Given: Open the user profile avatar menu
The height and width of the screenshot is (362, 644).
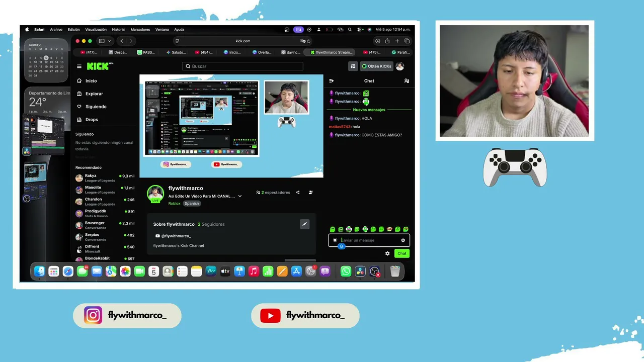Looking at the screenshot, I should 400,66.
